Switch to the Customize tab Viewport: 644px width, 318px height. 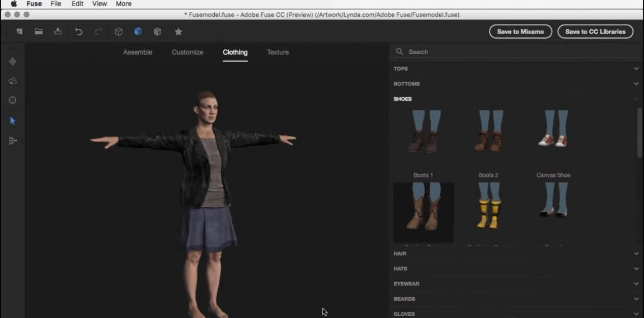coord(187,52)
